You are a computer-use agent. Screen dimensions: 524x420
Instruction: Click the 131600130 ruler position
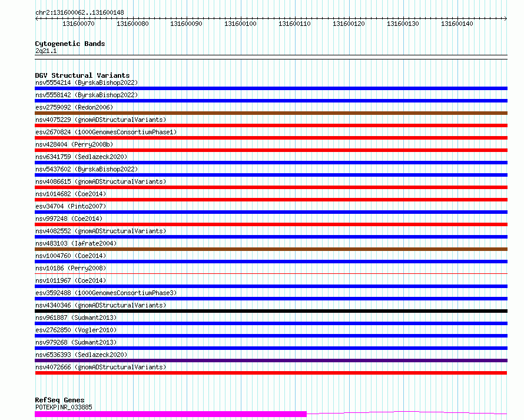click(x=403, y=24)
